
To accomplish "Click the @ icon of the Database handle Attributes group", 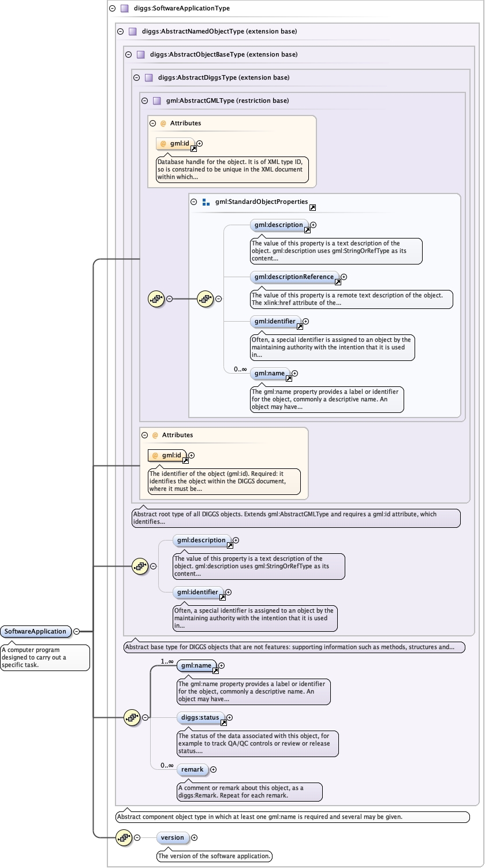I will click(x=163, y=123).
